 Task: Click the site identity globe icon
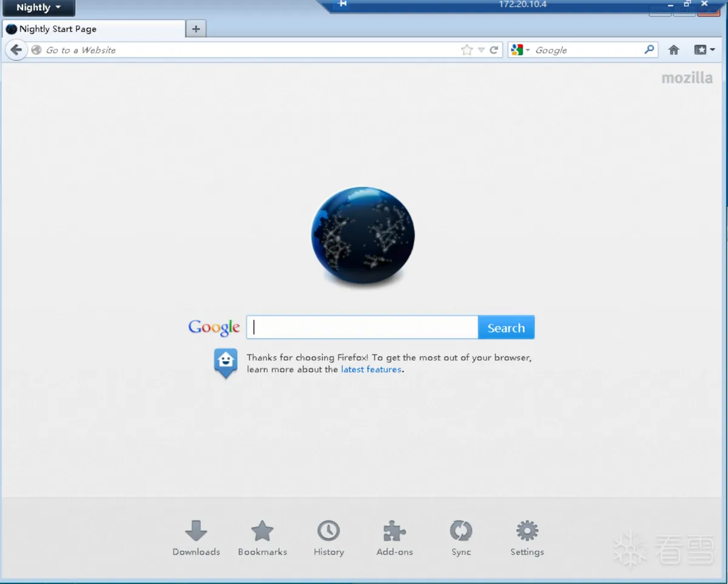(36, 50)
